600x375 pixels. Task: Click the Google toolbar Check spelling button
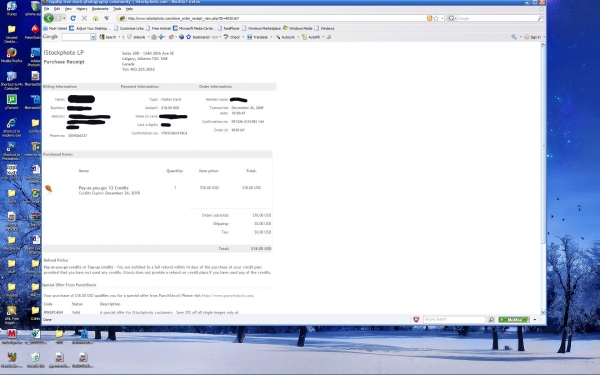[232, 37]
